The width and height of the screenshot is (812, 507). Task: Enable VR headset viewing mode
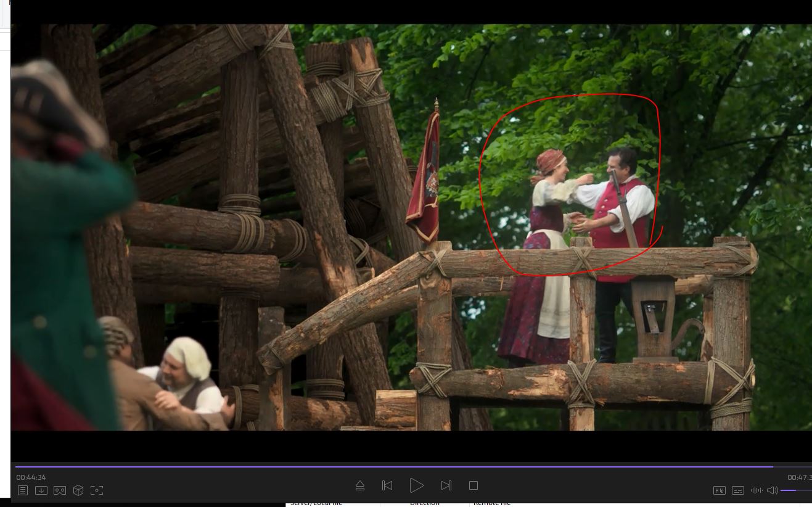point(60,490)
